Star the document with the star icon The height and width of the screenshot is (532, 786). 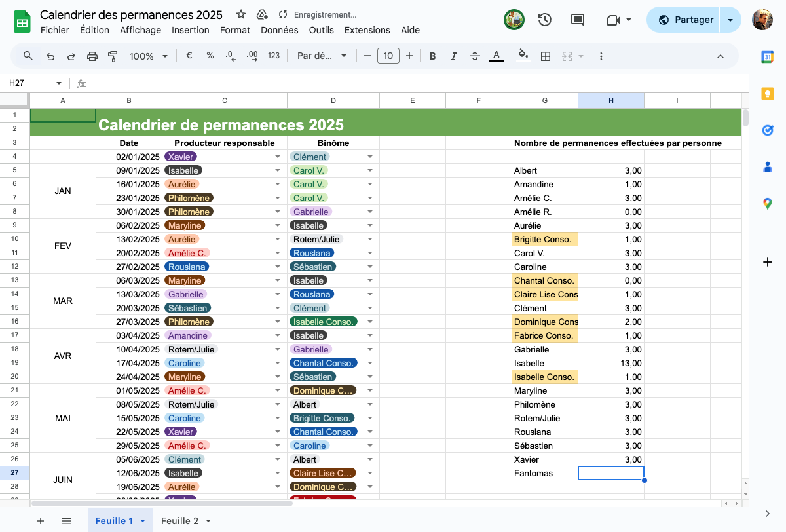[241, 14]
